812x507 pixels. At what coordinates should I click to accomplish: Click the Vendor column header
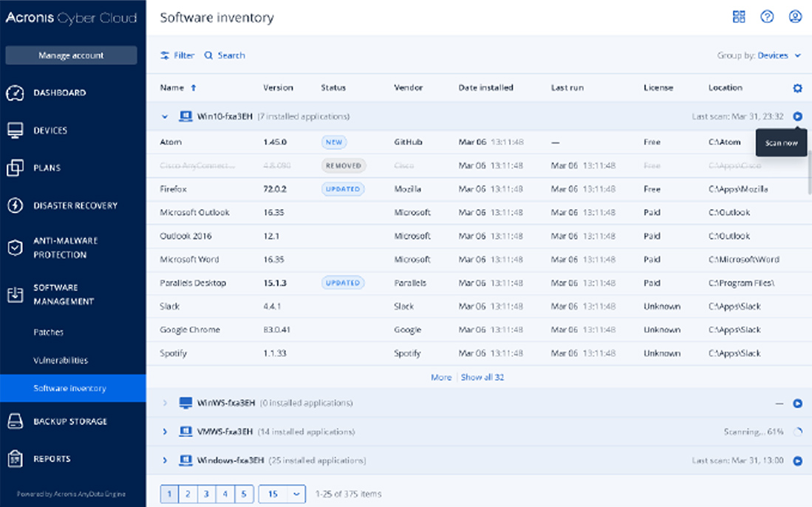tap(408, 88)
